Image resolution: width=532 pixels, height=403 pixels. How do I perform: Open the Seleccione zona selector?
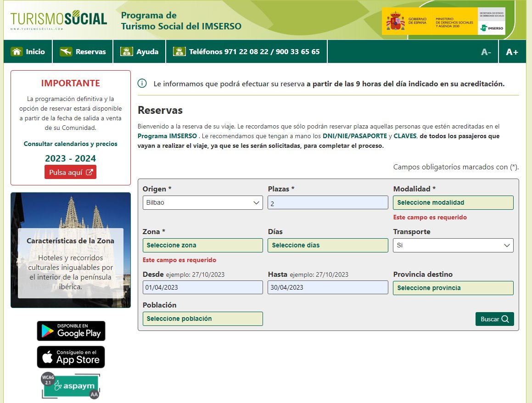[203, 245]
